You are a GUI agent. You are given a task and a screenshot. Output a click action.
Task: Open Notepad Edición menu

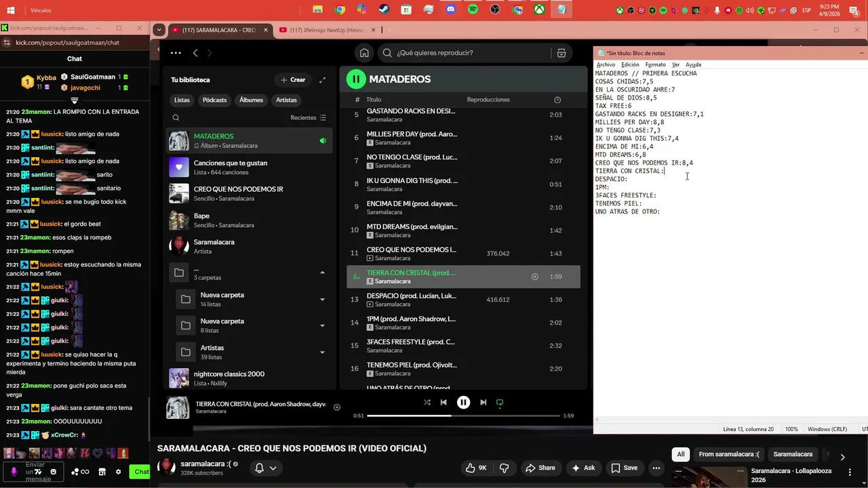pyautogui.click(x=630, y=64)
